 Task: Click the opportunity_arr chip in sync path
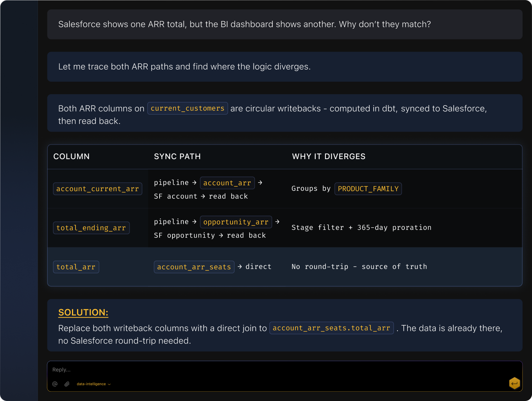pos(235,222)
